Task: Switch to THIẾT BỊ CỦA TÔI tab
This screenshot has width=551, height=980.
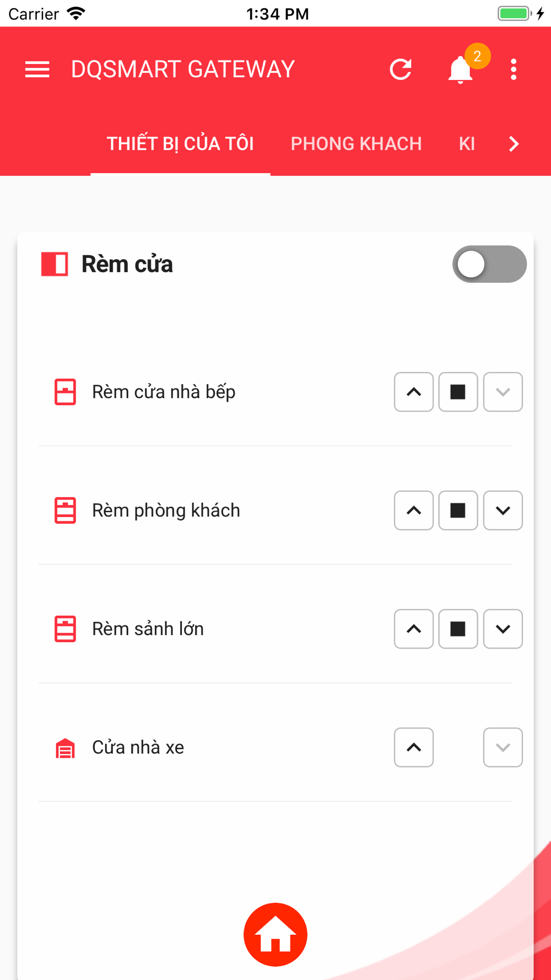Action: pyautogui.click(x=180, y=144)
